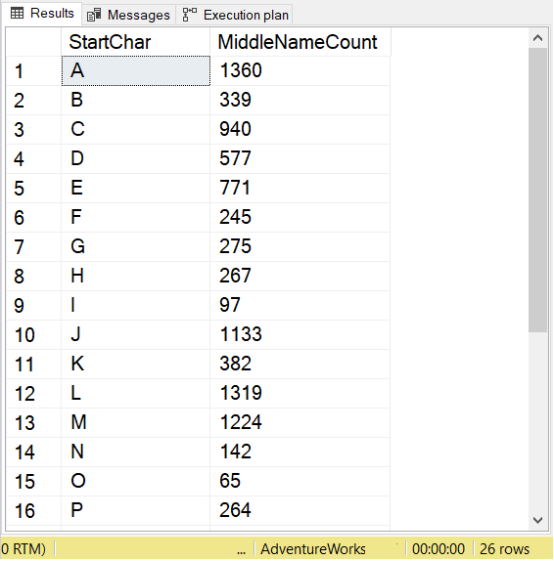This screenshot has width=554, height=561.
Task: Click the Messages tab icon
Action: 94,15
